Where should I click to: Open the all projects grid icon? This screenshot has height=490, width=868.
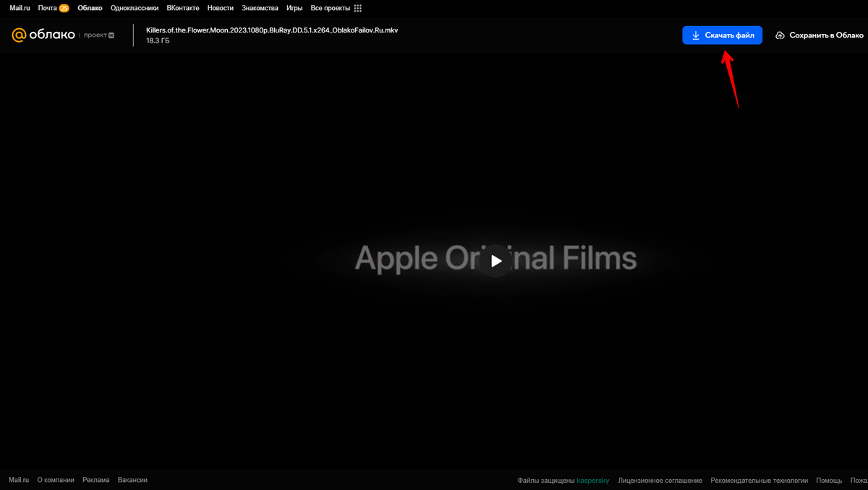point(358,9)
